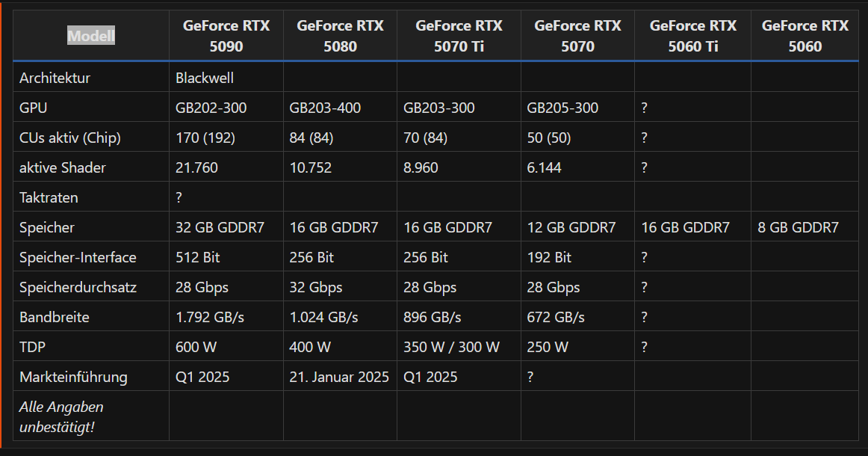Click the question mark in the Taktraten row
This screenshot has height=456, width=868.
[179, 198]
